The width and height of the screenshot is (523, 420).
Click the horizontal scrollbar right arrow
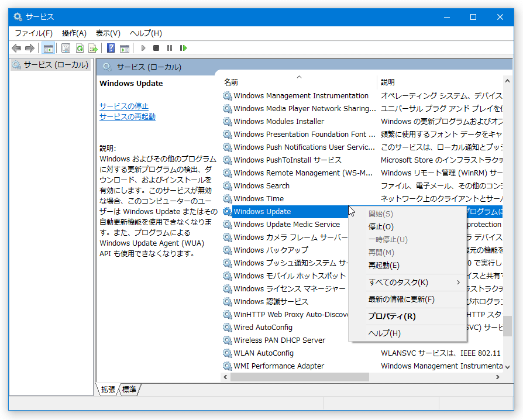498,377
